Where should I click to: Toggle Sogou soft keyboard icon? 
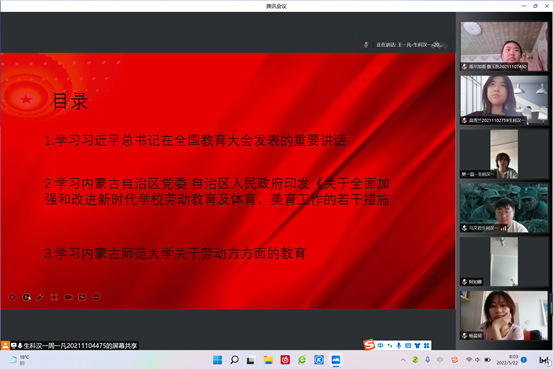tap(408, 345)
